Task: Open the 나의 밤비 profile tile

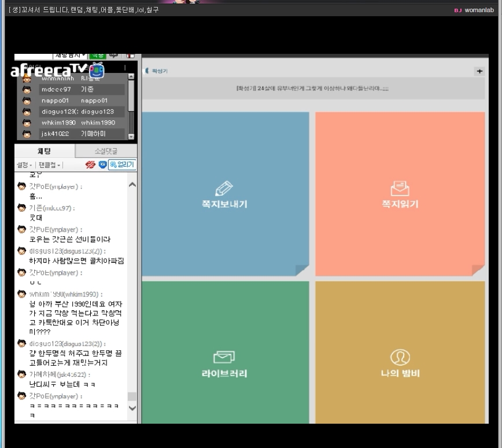Action: 400,363
